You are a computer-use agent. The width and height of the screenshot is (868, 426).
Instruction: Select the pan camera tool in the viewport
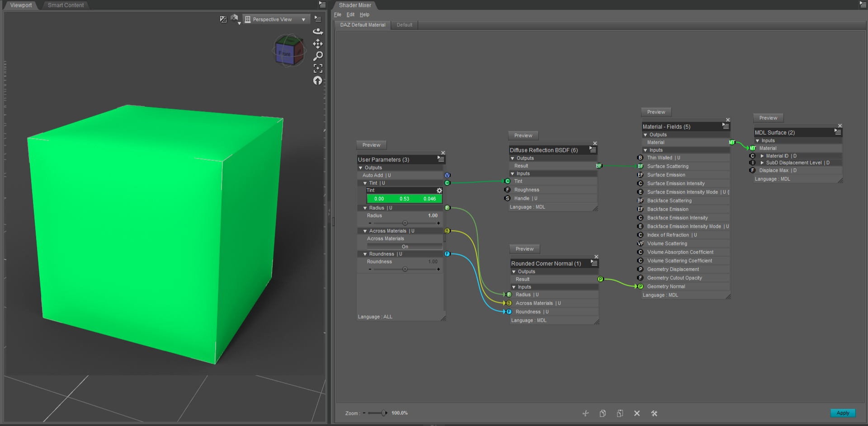pos(318,44)
